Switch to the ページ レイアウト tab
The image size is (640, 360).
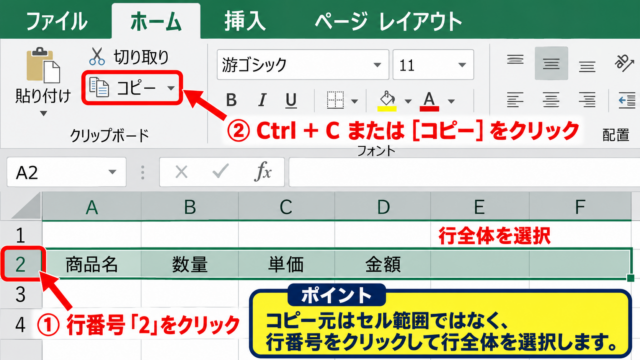(388, 21)
